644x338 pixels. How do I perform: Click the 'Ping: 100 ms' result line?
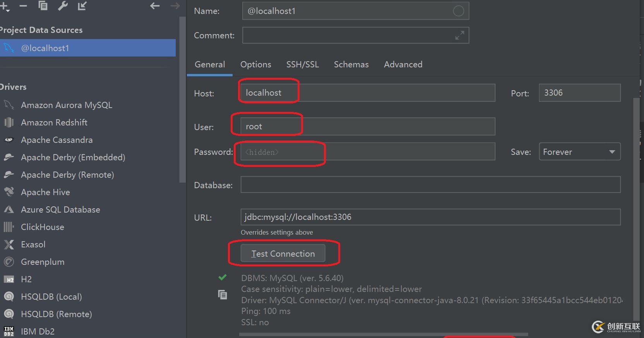pyautogui.click(x=265, y=311)
